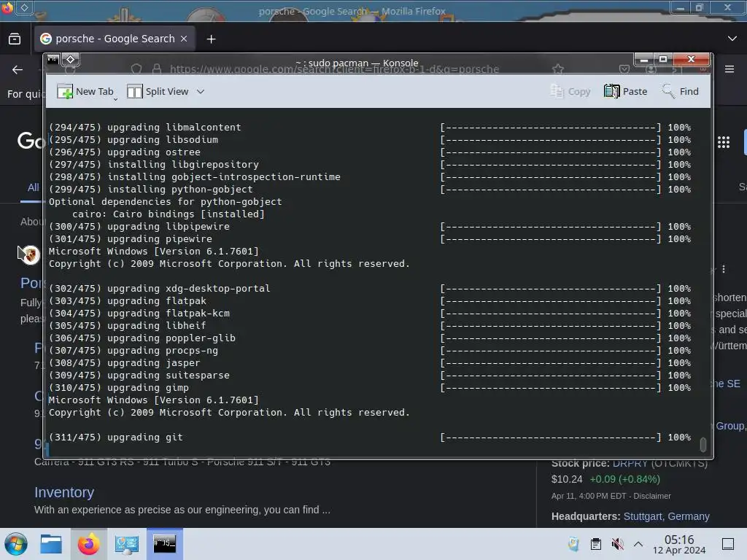Click the muted volume tray icon
Screen dimensions: 747x560
[x=617, y=544]
